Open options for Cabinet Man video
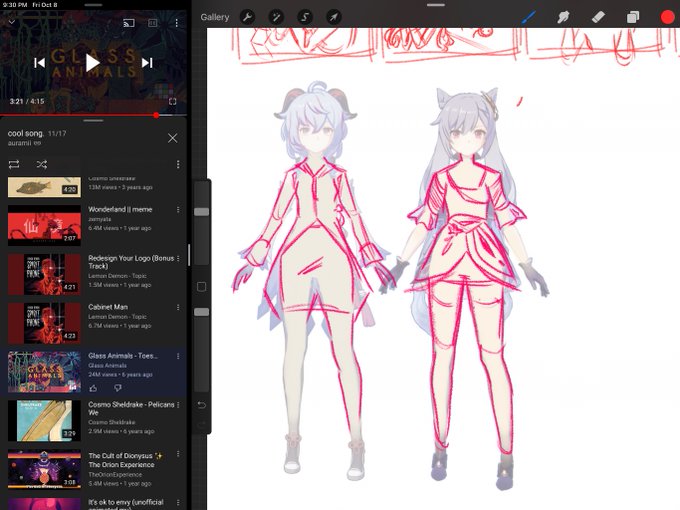This screenshot has height=510, width=680. 178,307
